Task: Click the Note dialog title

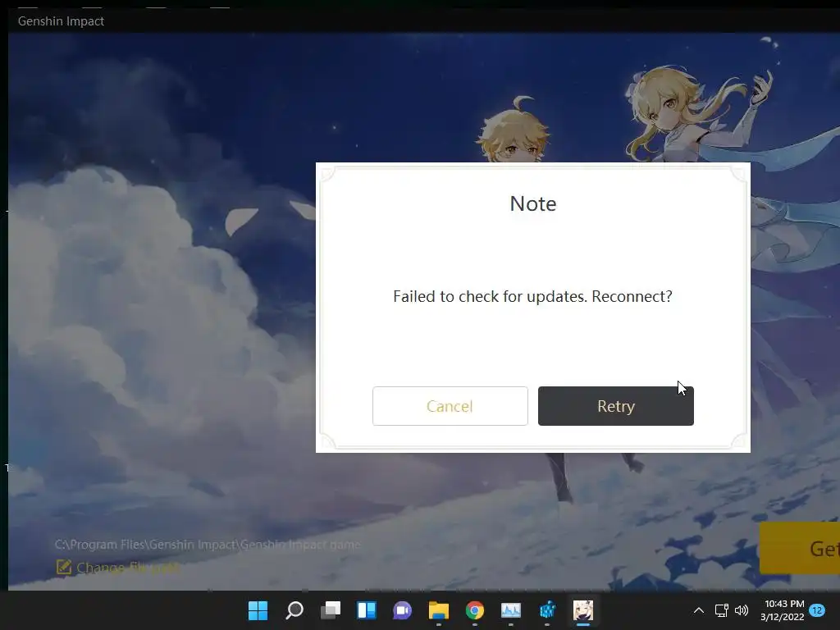Action: [533, 203]
